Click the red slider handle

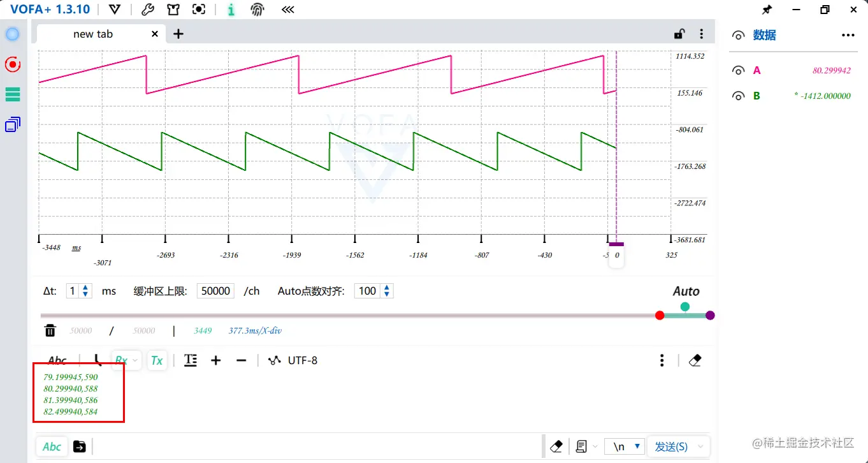point(660,315)
